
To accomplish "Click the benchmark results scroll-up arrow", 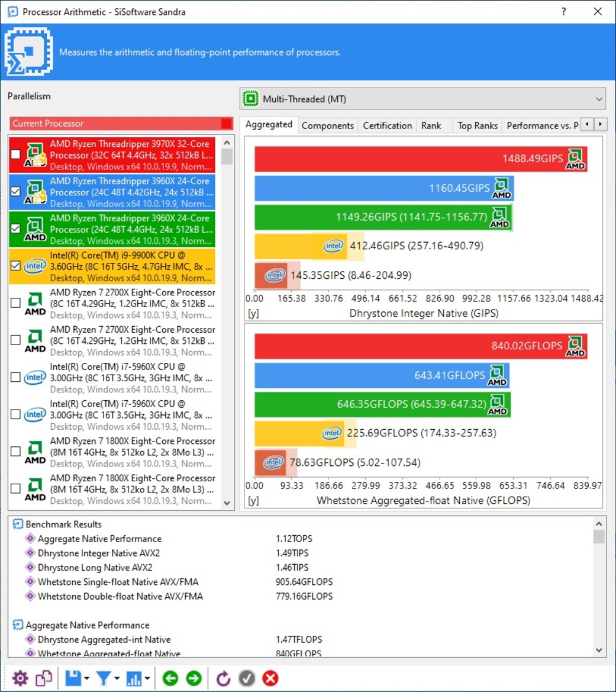I will pyautogui.click(x=599, y=524).
